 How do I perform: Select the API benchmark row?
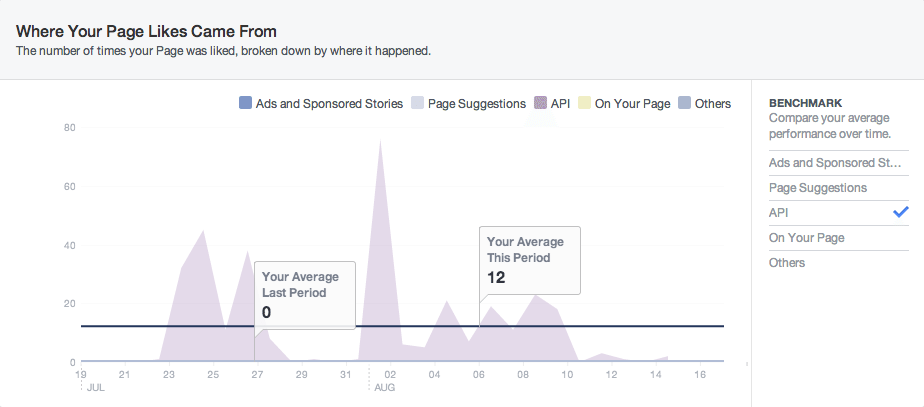[x=779, y=212]
